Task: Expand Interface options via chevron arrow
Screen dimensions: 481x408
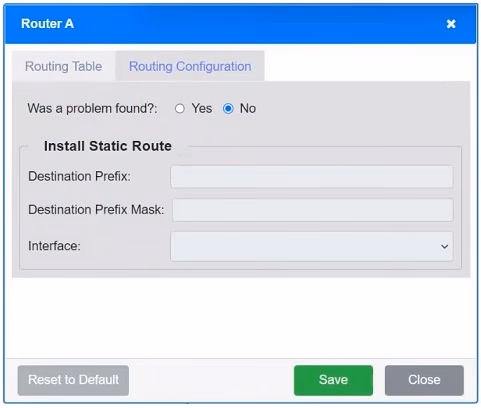Action: pos(444,247)
